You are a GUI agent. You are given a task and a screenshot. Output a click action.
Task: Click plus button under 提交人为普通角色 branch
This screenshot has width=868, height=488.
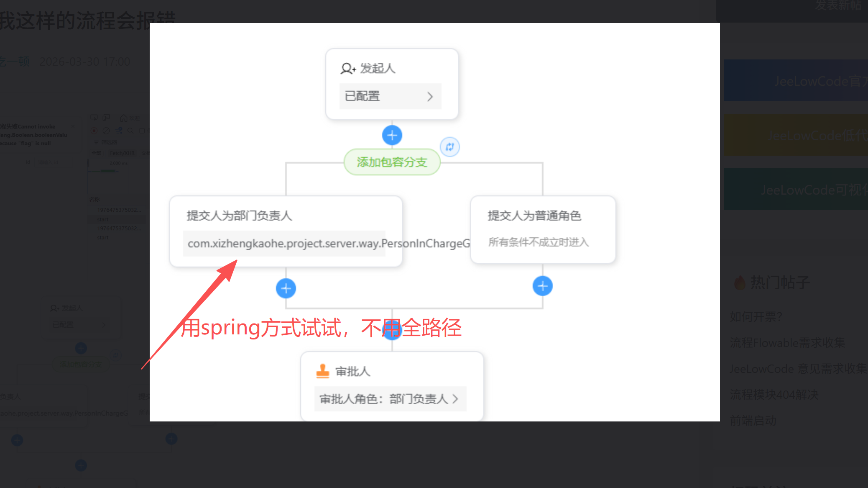tap(542, 286)
